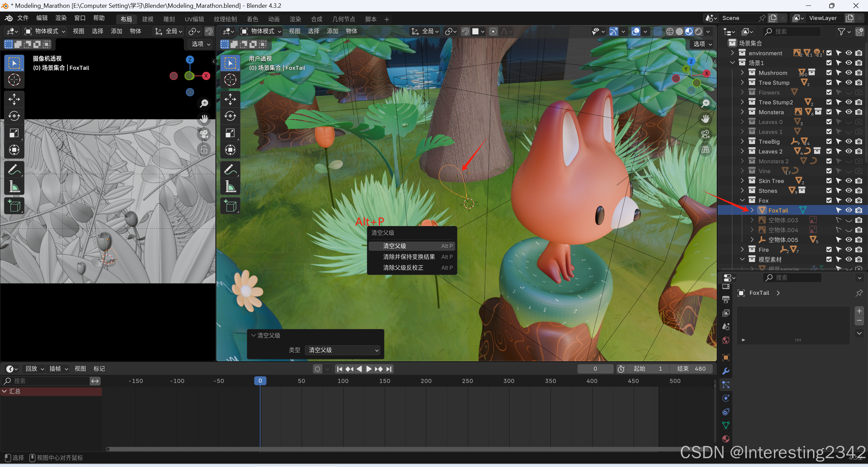Viewport: 868px width, 467px height.
Task: Hide the Mushroom collection with eye icon
Action: (848, 73)
